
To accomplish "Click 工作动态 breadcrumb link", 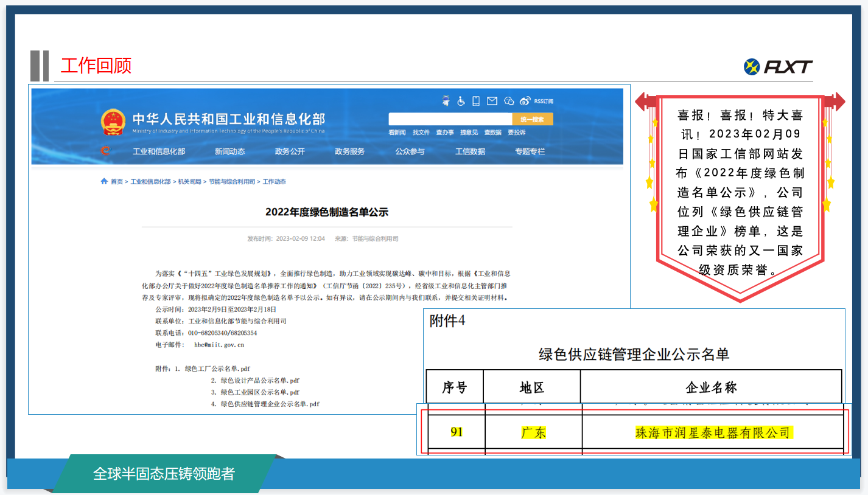I will tap(274, 182).
